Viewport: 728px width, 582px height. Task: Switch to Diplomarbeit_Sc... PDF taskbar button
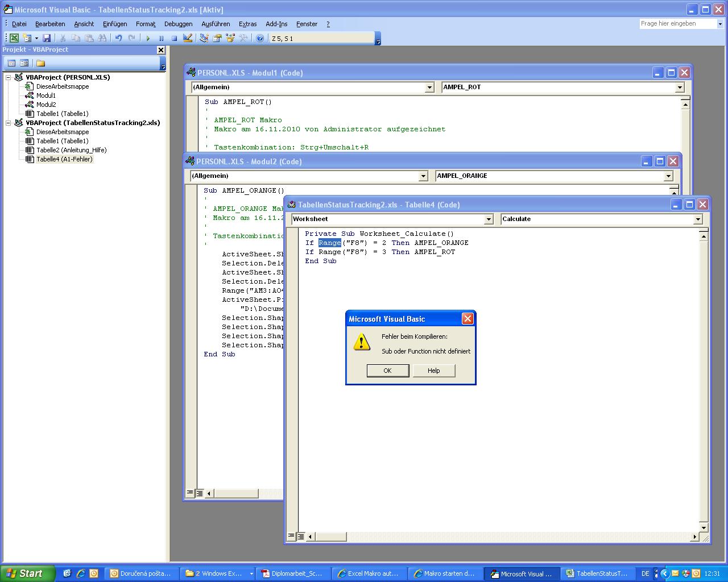[293, 573]
